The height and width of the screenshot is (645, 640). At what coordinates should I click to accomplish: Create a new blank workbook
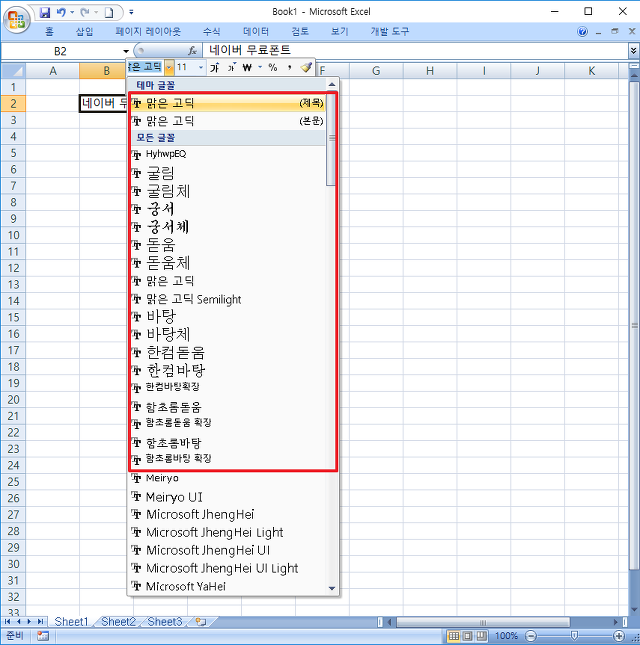tap(109, 12)
